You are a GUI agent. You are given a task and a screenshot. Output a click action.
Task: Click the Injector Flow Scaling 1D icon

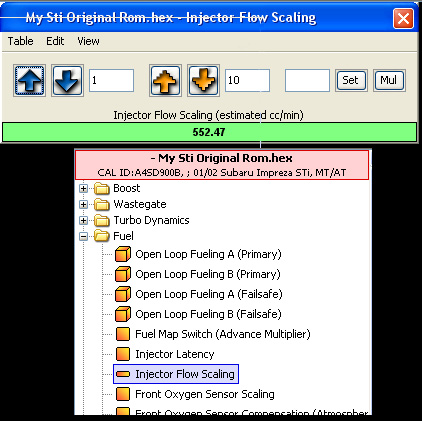123,374
